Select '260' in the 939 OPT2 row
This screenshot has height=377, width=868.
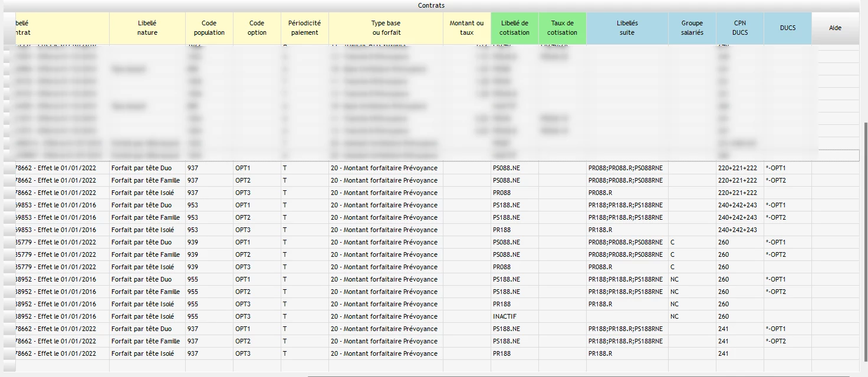pyautogui.click(x=724, y=254)
